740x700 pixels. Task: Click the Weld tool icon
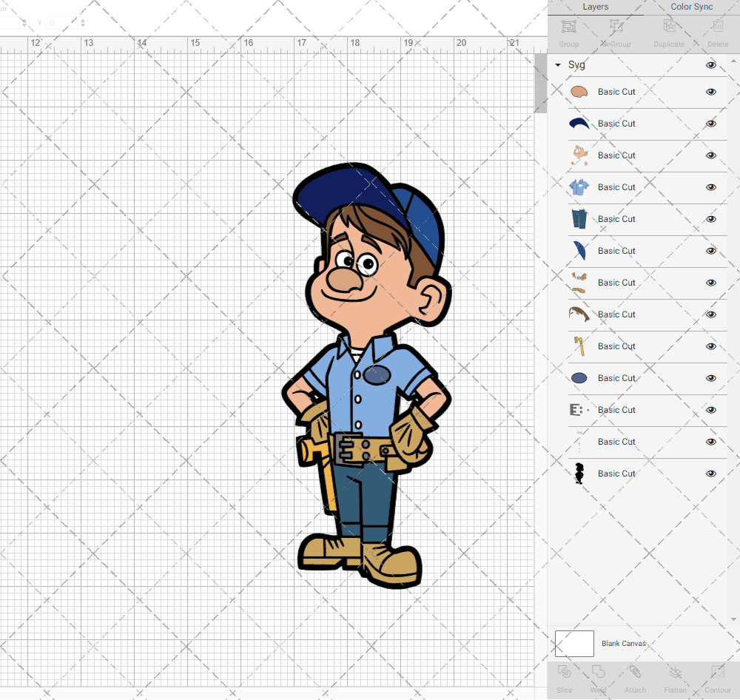[598, 672]
